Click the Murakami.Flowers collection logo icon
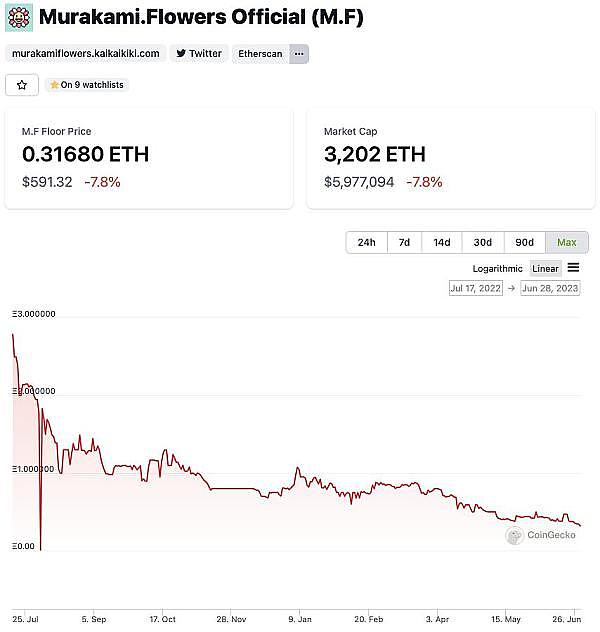Screen dimensions: 600x632 [x=19, y=17]
